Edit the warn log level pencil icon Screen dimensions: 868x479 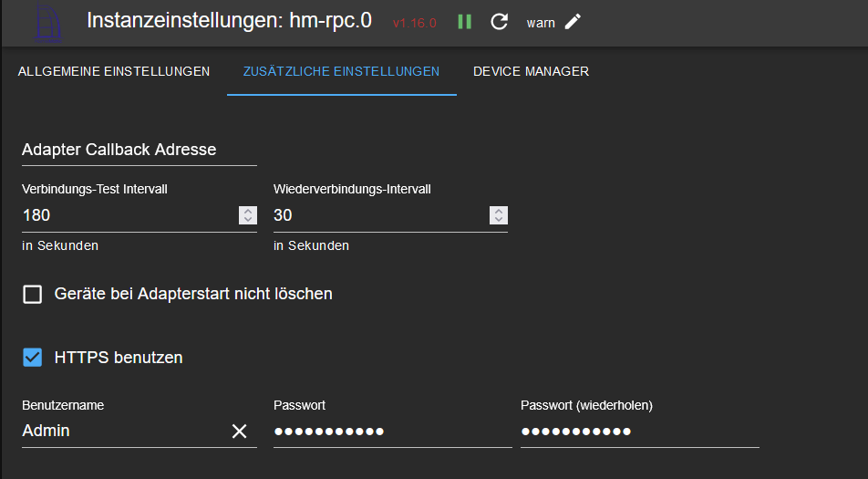[x=573, y=22]
